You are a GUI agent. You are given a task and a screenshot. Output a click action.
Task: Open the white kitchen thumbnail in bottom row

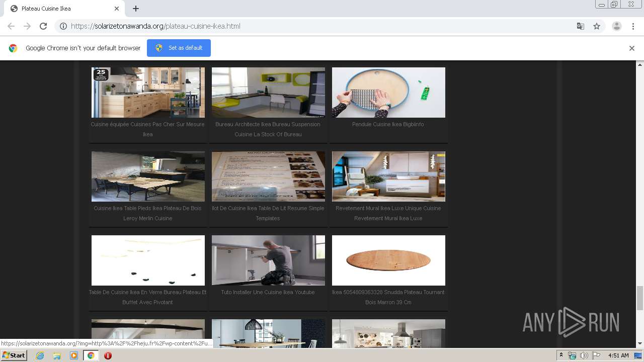388,334
